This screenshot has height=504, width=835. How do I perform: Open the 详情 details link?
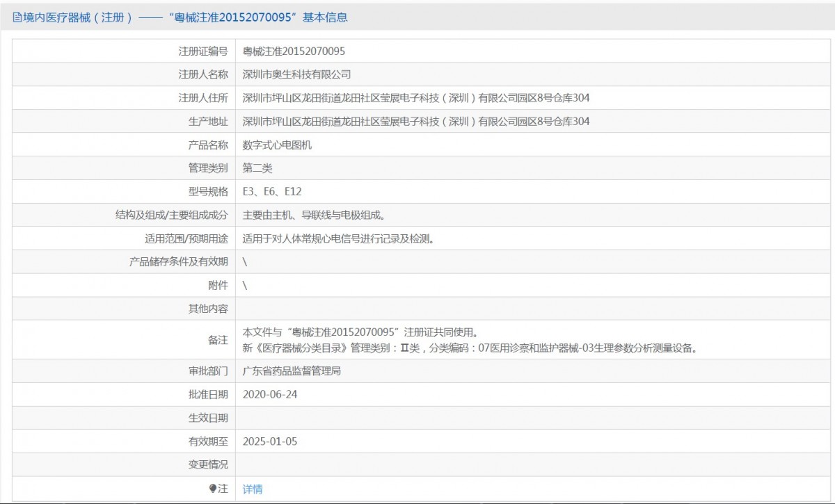(253, 489)
